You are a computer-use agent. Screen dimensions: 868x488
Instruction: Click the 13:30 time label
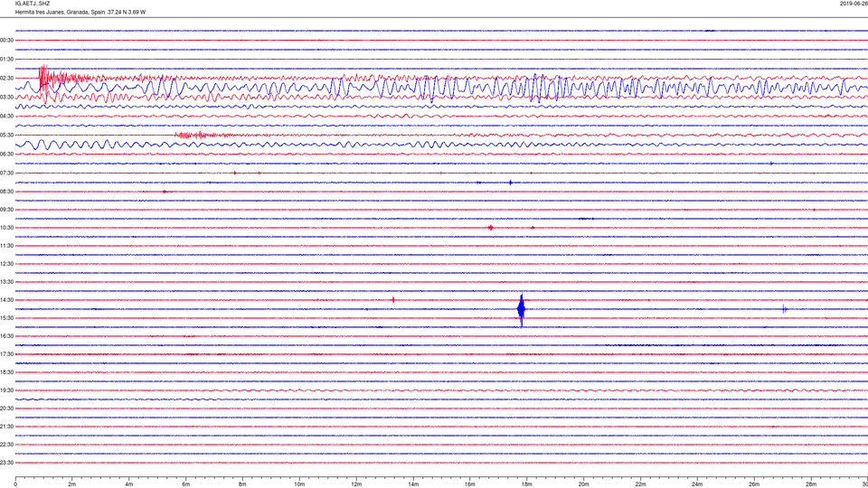point(6,282)
